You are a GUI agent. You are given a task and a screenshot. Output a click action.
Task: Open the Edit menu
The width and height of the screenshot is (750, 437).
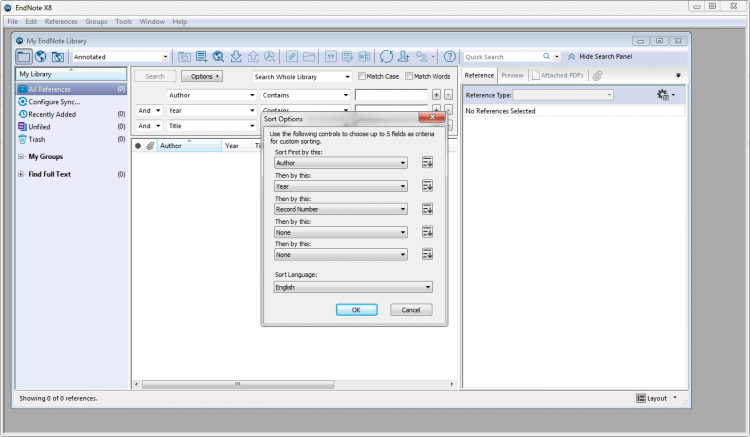[x=31, y=22]
